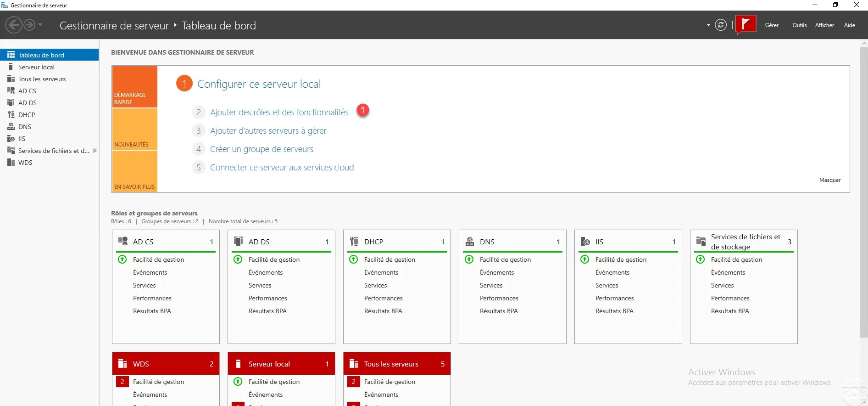
Task: Click the AD DS tile header icon
Action: tap(239, 241)
